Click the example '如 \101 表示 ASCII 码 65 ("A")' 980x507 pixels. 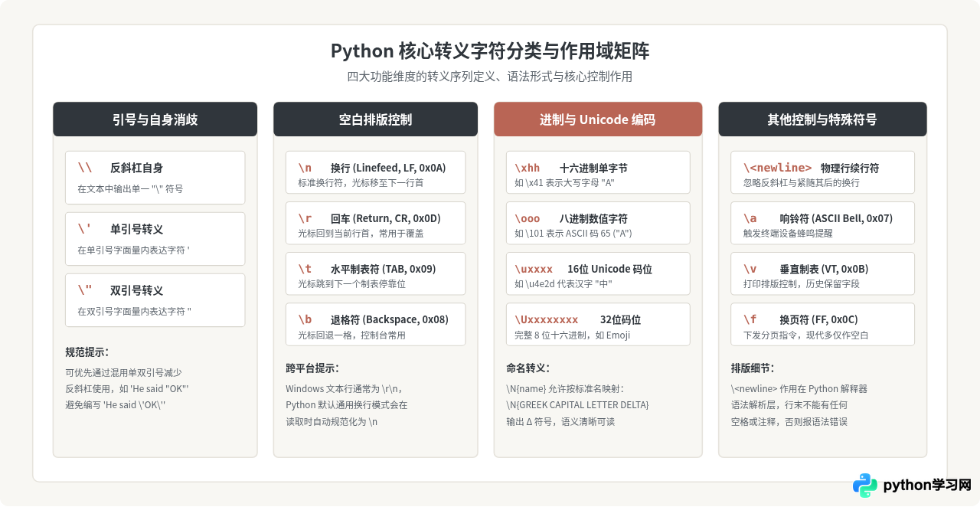pos(573,234)
